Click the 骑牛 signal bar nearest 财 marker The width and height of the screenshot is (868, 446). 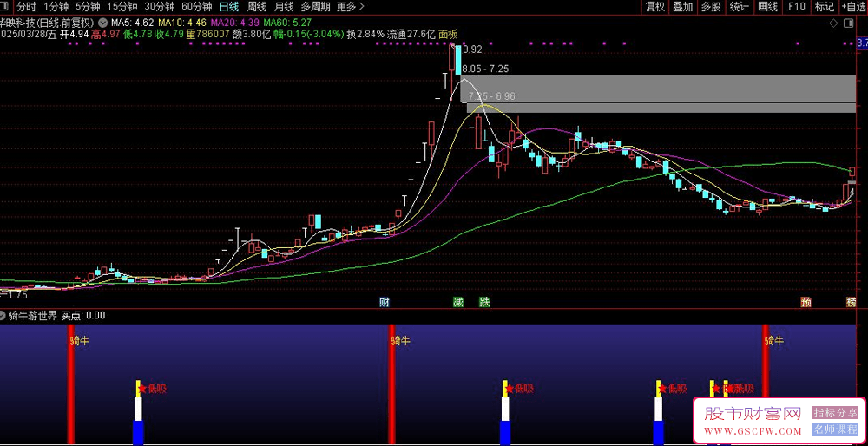click(x=392, y=384)
